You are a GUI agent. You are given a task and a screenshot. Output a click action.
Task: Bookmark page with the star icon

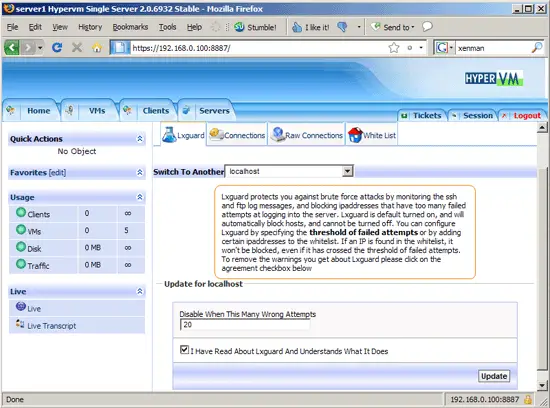[394, 48]
